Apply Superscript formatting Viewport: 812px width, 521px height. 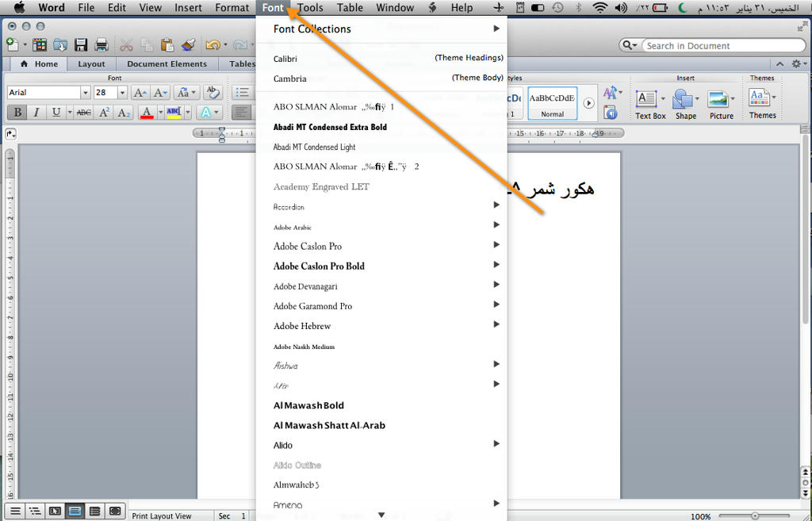[x=104, y=113]
